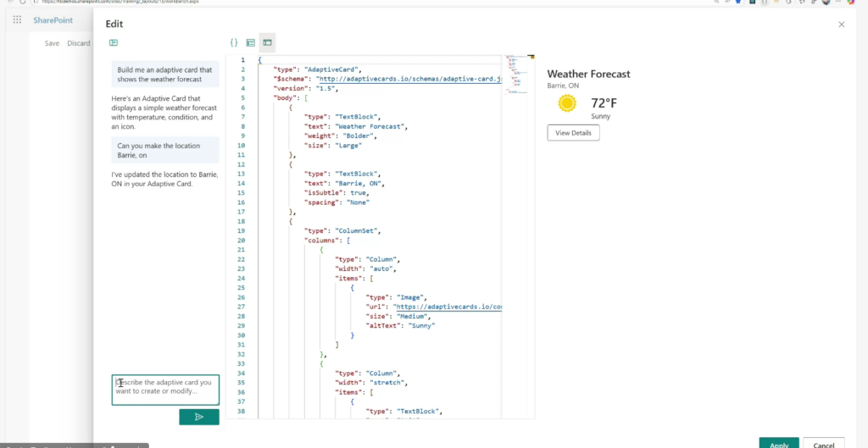Click the code minimap in the editor

tap(516, 74)
